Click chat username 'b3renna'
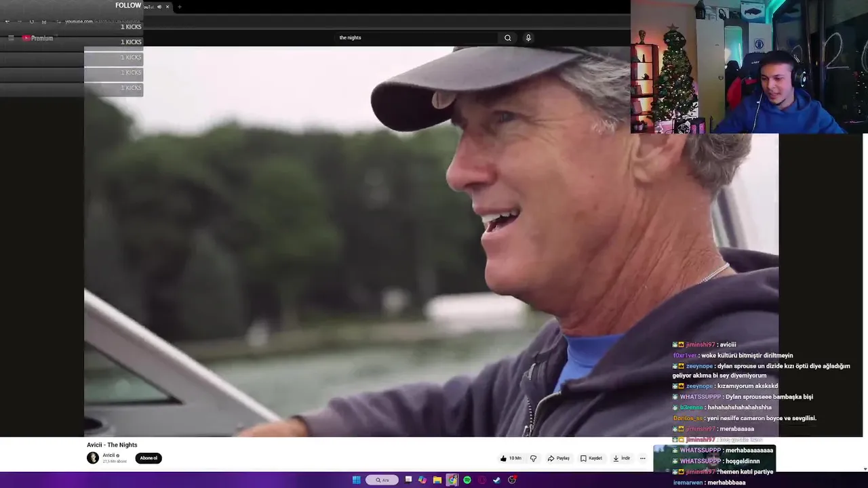Viewport: 868px width, 488px height. [691, 407]
